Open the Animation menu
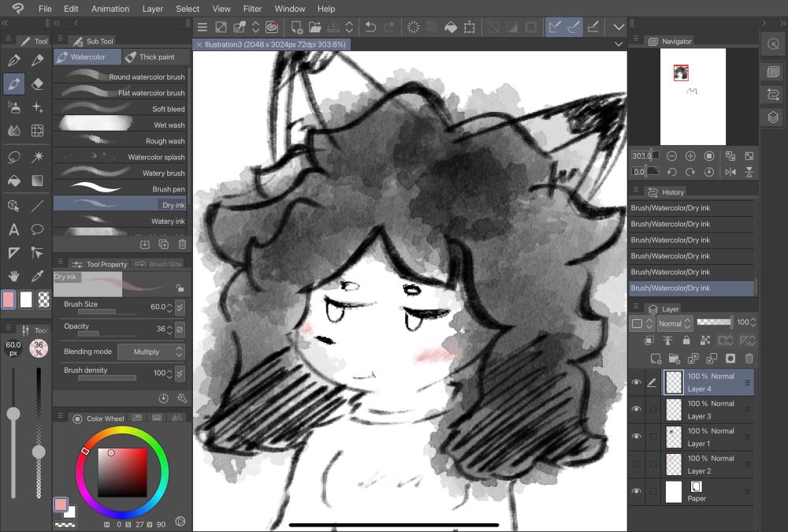 point(110,9)
